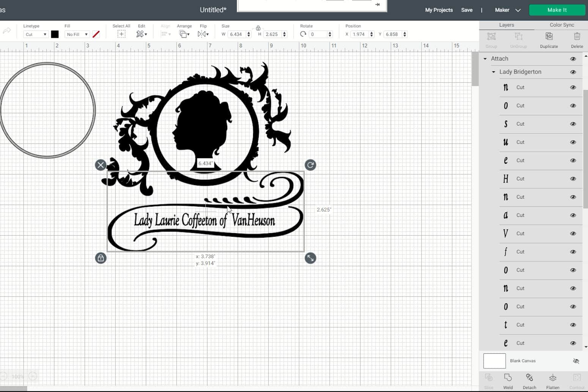Click the Save button
The height and width of the screenshot is (392, 588).
click(x=467, y=10)
